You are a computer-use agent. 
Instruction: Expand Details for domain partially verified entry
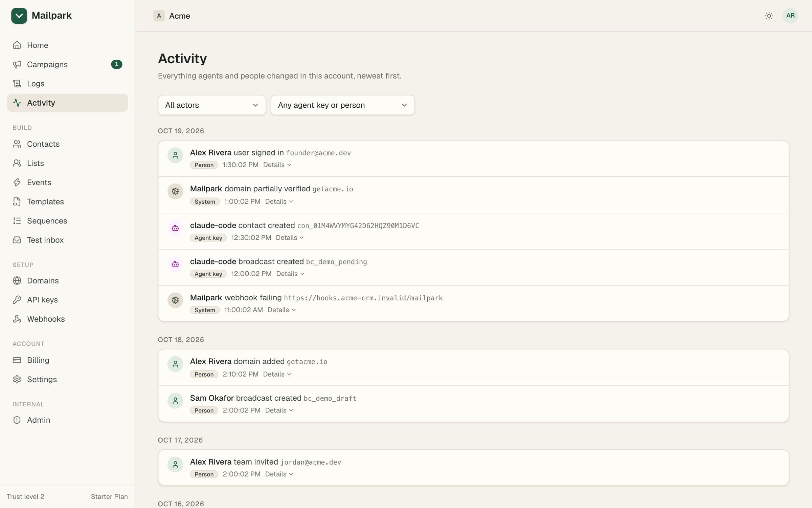(x=279, y=202)
